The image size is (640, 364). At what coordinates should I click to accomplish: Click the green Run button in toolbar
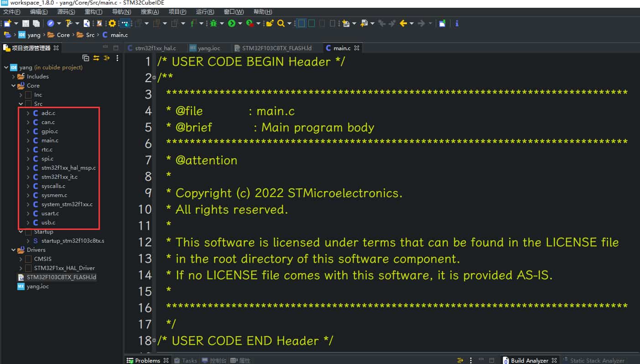(232, 23)
